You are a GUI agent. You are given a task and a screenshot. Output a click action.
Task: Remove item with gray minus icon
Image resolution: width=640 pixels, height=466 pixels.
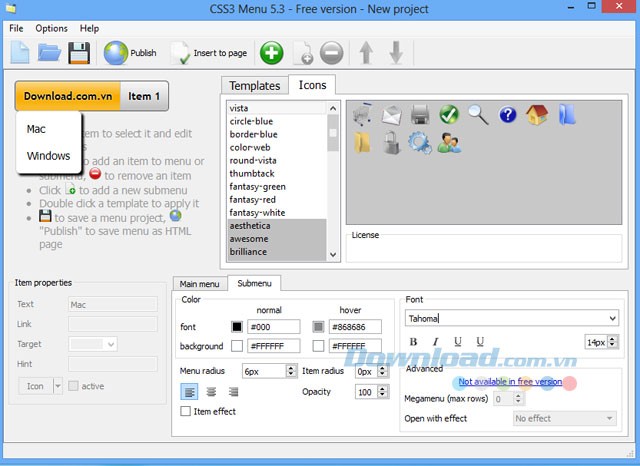[331, 53]
